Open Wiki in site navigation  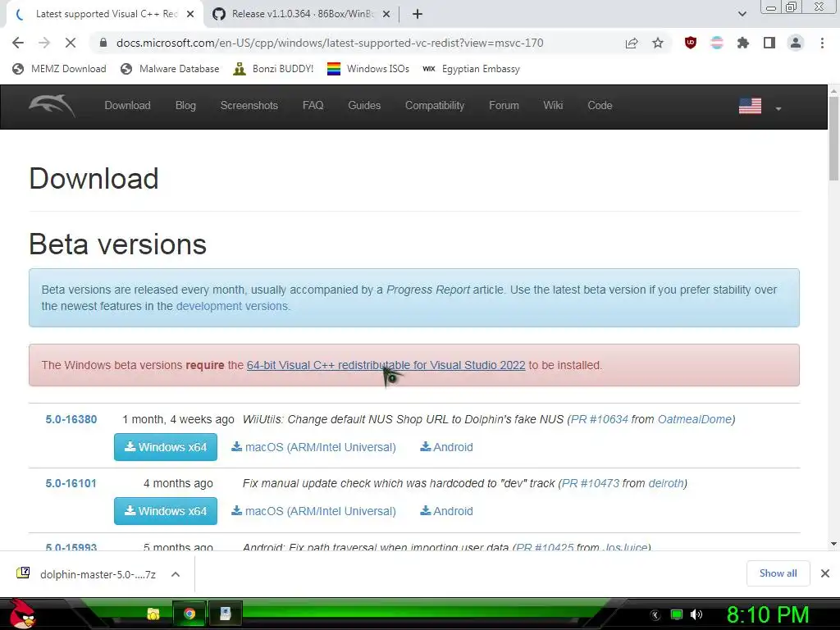(x=553, y=106)
